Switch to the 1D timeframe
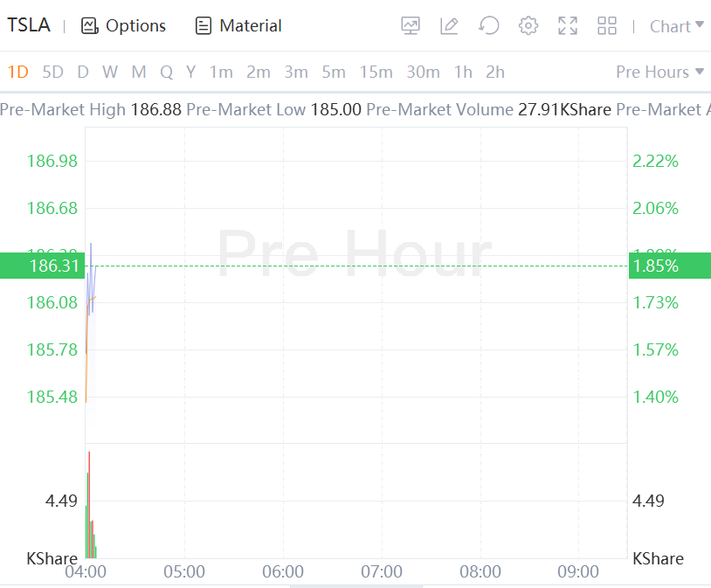This screenshot has height=588, width=711. point(17,72)
